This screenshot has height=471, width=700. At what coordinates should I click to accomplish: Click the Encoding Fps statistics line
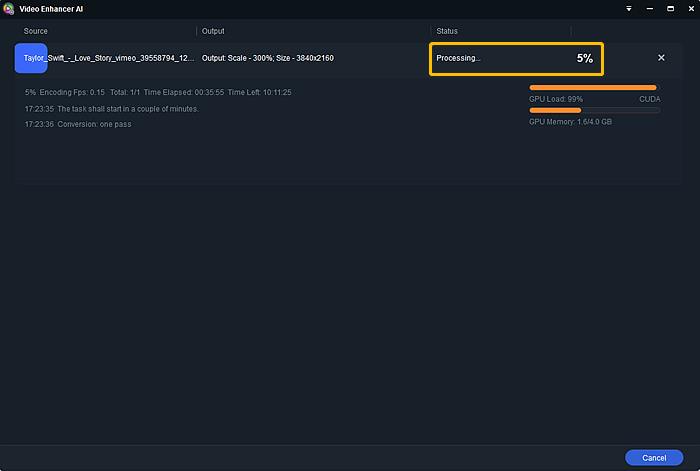pyautogui.click(x=158, y=92)
